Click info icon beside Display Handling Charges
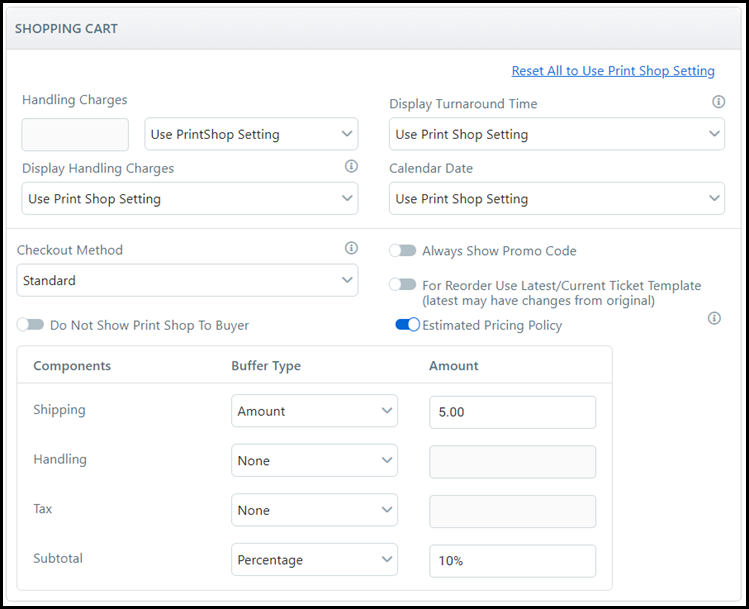The width and height of the screenshot is (749, 609). coord(351,166)
